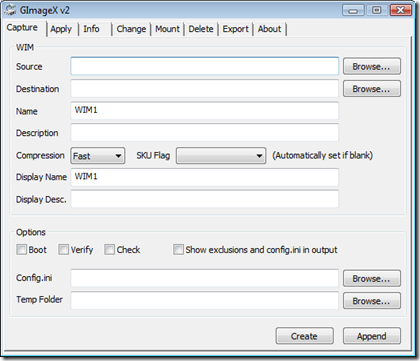Close the GImageX window
420x361 pixels.
(400, 10)
